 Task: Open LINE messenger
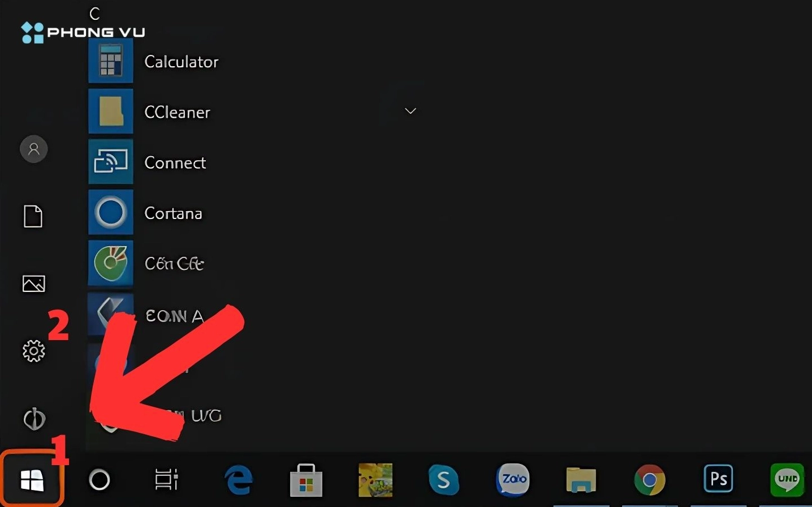pos(787,480)
